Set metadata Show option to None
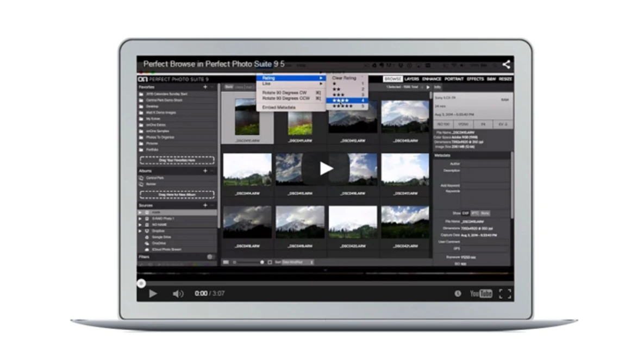The image size is (644, 364). [x=485, y=214]
